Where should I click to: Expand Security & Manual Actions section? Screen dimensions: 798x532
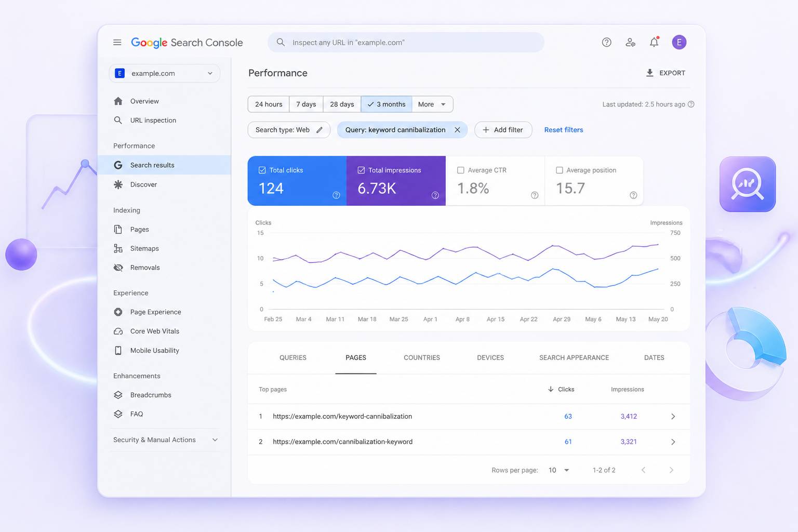165,440
